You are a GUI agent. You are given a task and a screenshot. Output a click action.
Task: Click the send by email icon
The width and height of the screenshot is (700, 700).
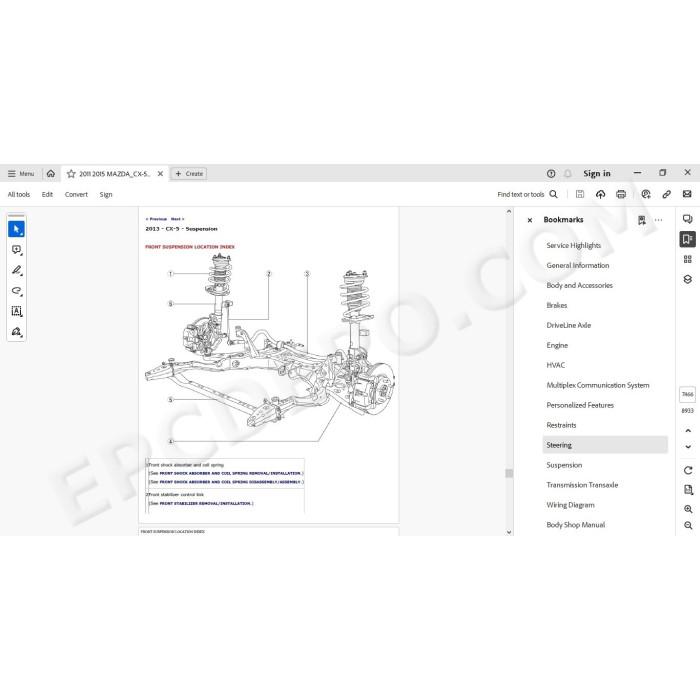coord(687,194)
